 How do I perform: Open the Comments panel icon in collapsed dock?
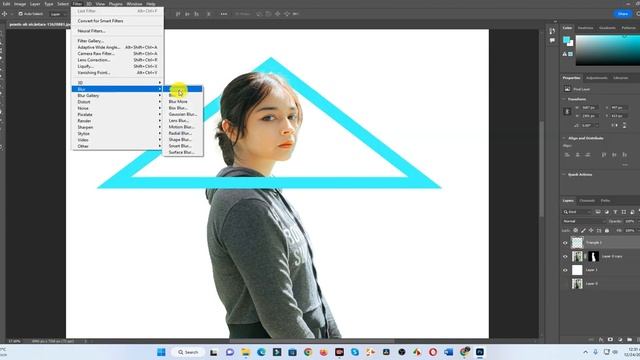552,40
